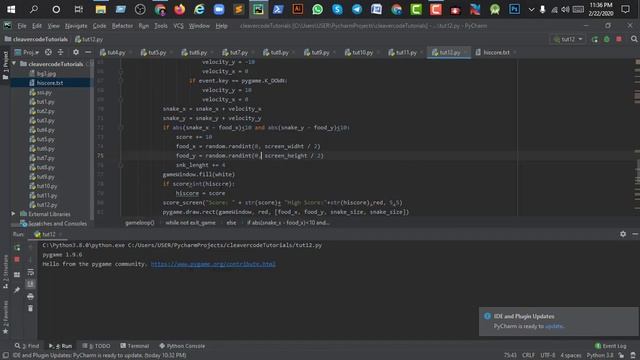Click the CRLF line separator selector
The image size is (640, 360).
[528, 356]
